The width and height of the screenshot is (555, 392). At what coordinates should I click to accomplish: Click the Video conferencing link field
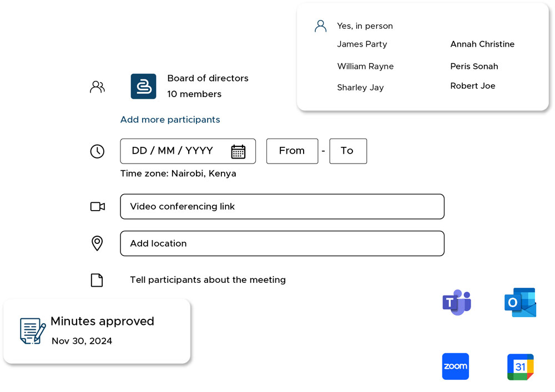point(282,207)
